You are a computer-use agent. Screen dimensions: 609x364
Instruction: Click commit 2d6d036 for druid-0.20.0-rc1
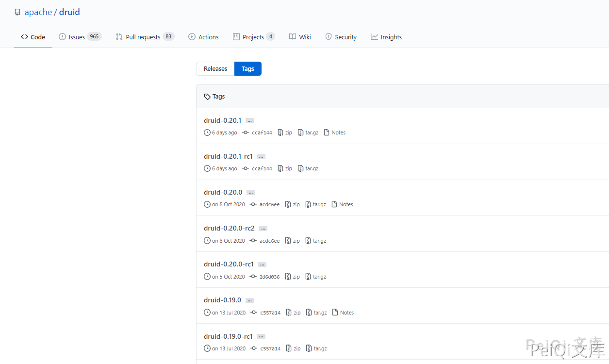point(269,277)
